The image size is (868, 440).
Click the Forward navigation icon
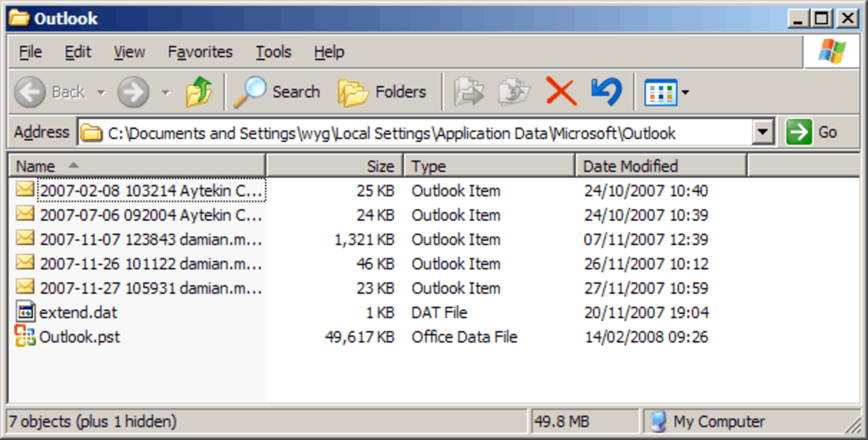[133, 92]
